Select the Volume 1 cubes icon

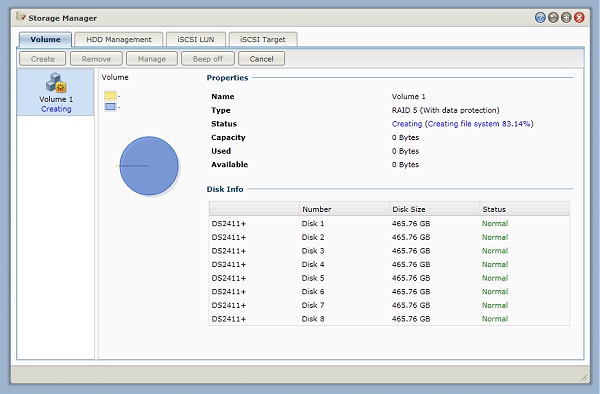tap(56, 82)
